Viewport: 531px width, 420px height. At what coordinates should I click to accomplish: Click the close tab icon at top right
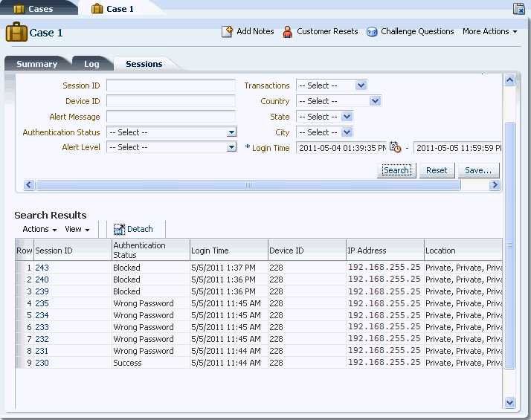[x=518, y=8]
